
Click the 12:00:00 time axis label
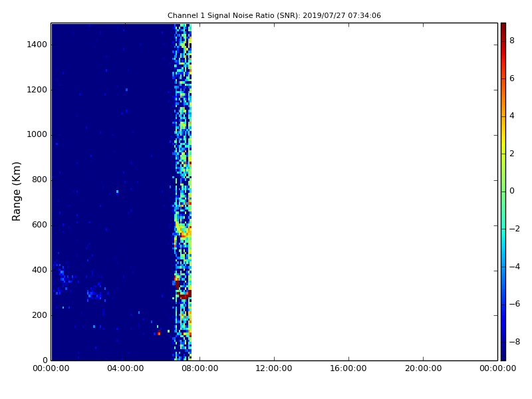click(x=274, y=368)
